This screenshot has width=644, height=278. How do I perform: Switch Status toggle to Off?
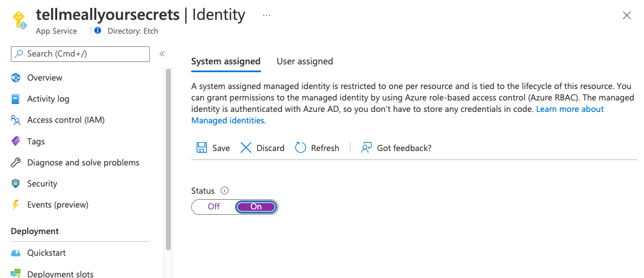pos(213,206)
